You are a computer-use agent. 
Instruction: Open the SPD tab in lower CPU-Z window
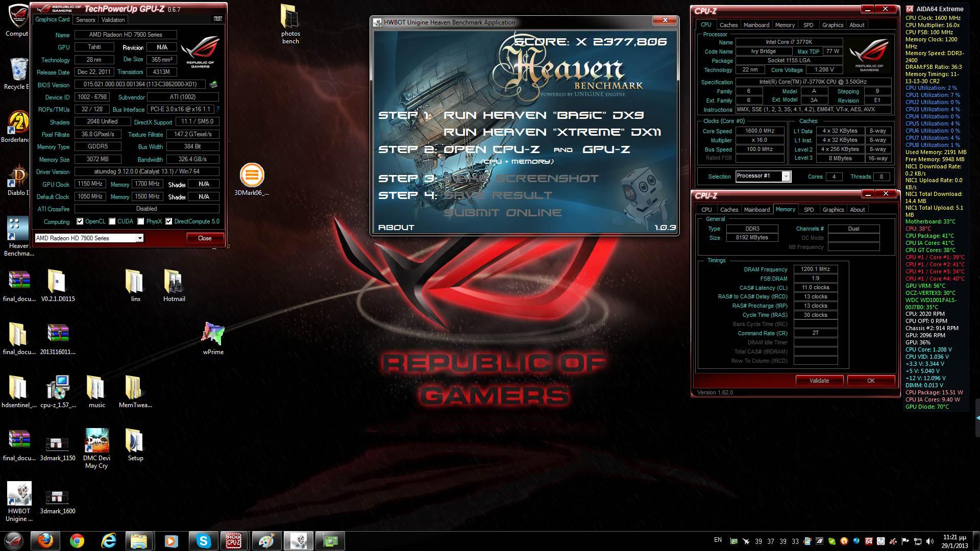pos(808,210)
